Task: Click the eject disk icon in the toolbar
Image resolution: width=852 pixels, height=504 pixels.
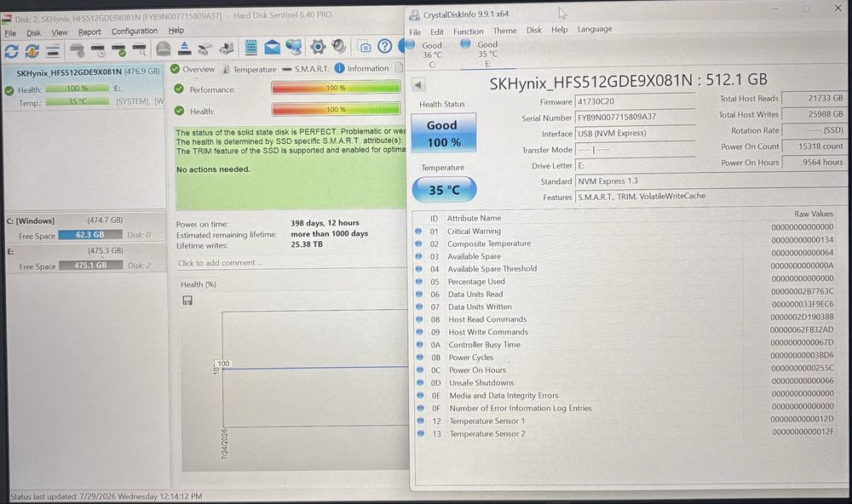Action: point(184,49)
